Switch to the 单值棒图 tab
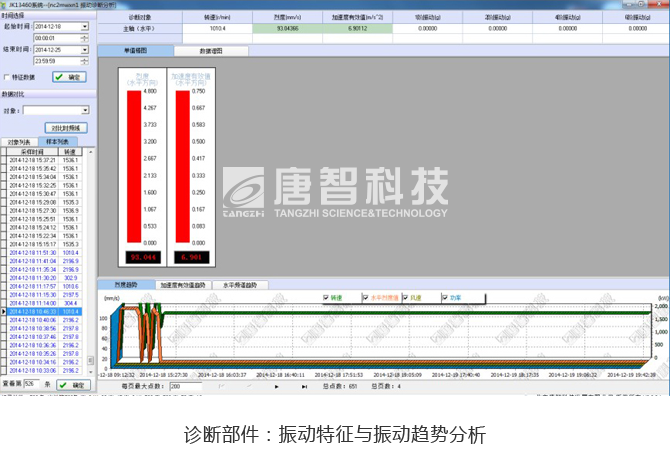670x450 pixels. tap(136, 51)
